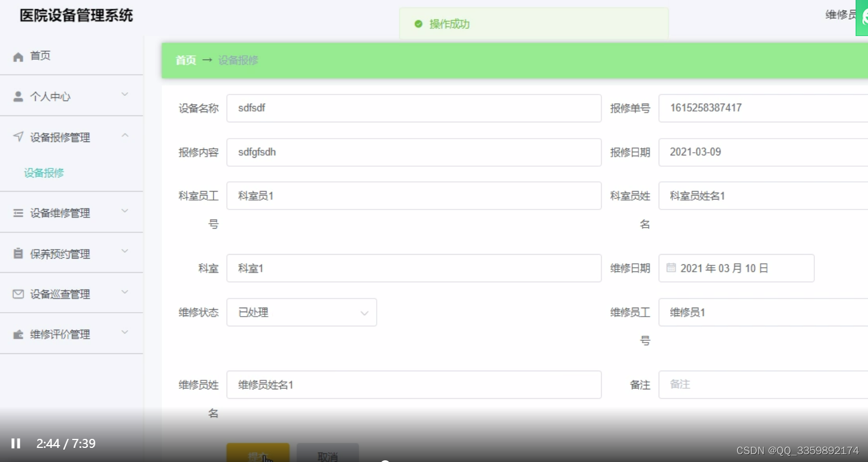Expand the 保养预约管理 chevron

click(125, 251)
